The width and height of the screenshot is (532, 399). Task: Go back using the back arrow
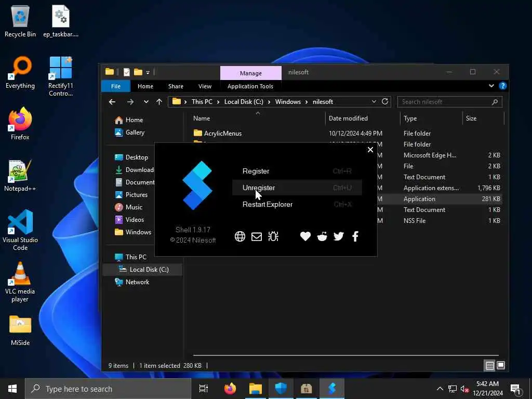coord(112,102)
